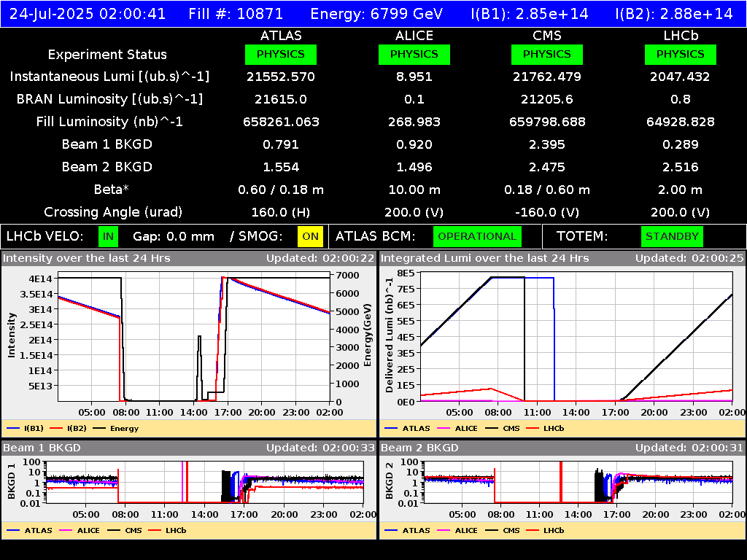Click I(B1) blue legend entry in the intensity chart
Image resolution: width=747 pixels, height=560 pixels.
click(26, 428)
